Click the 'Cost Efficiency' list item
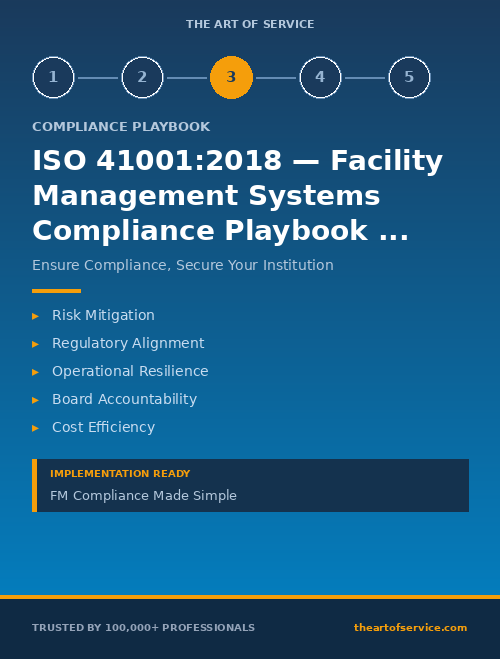The height and width of the screenshot is (659, 500). point(103,427)
